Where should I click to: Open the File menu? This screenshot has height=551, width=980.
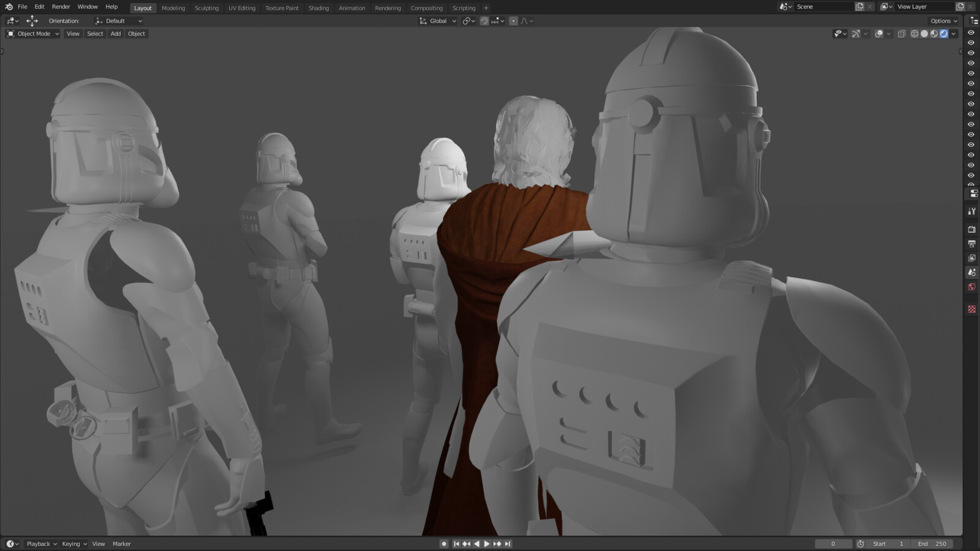[23, 7]
